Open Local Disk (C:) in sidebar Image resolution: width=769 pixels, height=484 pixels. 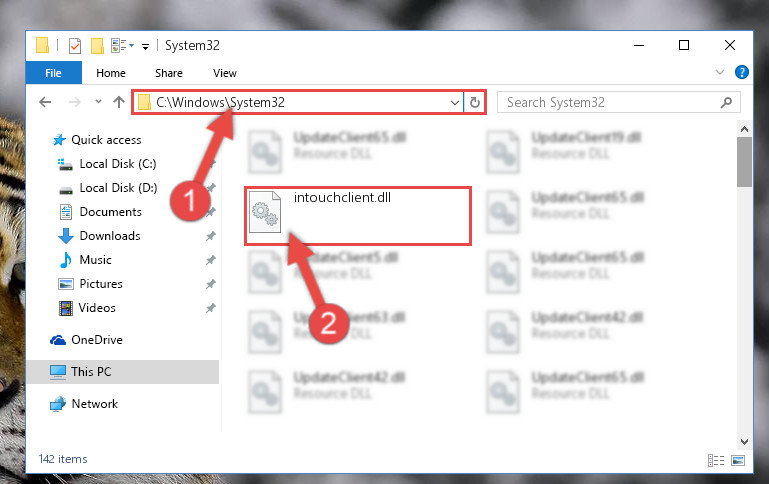[x=118, y=164]
